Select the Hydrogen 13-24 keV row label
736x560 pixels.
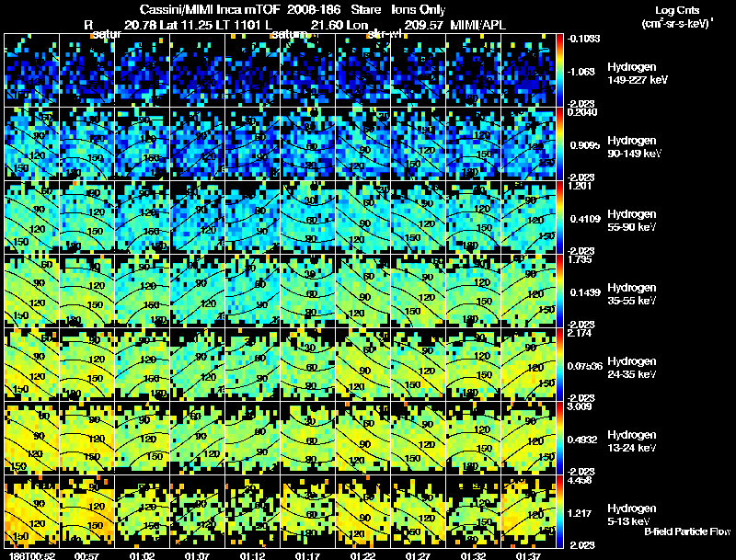click(632, 441)
